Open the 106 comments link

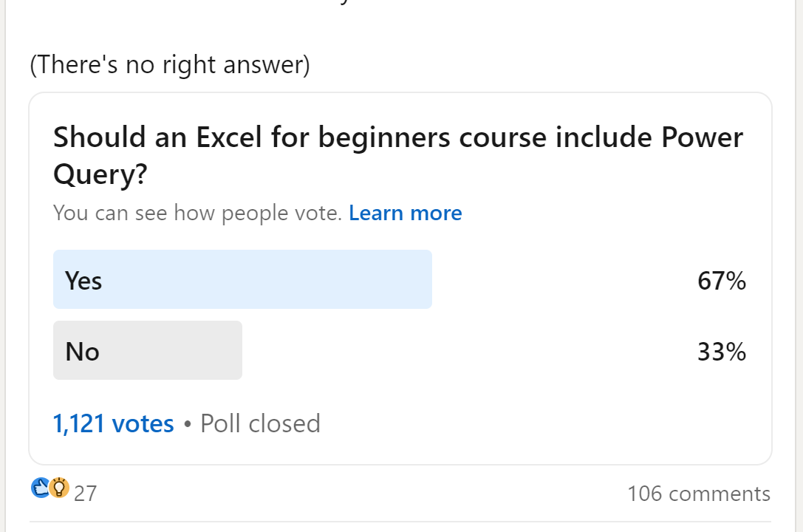698,494
